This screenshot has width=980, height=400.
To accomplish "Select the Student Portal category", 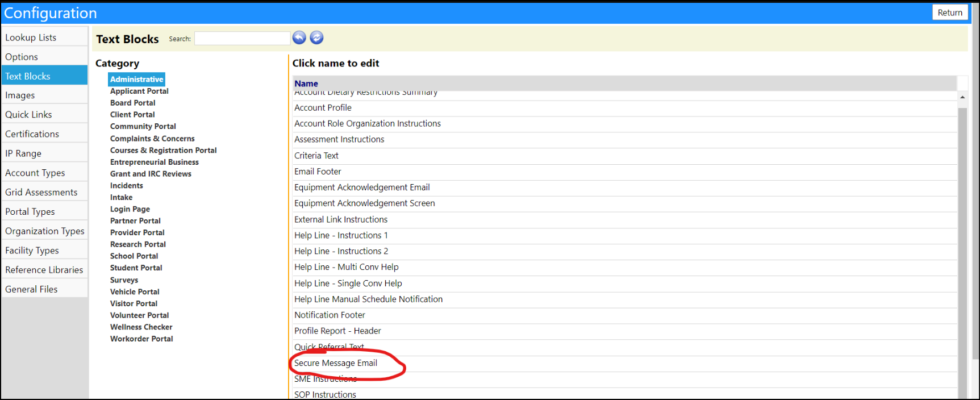I will click(136, 268).
